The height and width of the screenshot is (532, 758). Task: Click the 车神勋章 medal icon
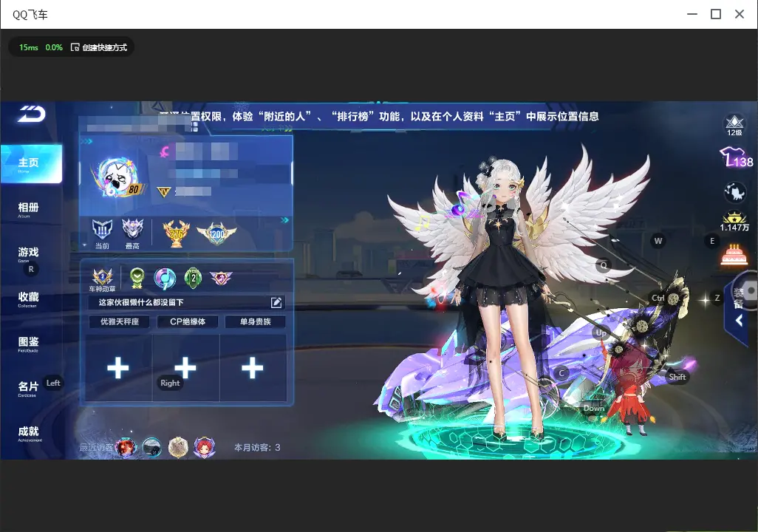tap(103, 279)
